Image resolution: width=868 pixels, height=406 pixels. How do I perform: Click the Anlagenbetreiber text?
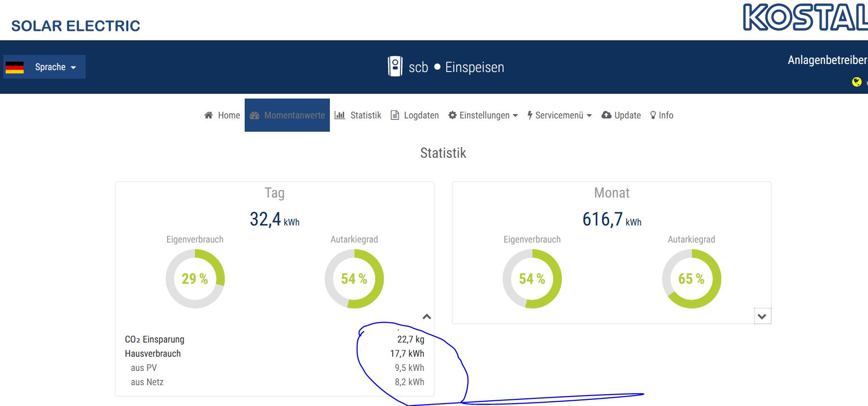(x=827, y=60)
